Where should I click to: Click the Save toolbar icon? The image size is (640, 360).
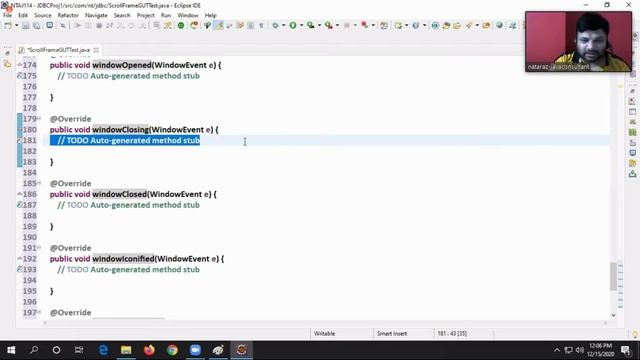[26, 26]
